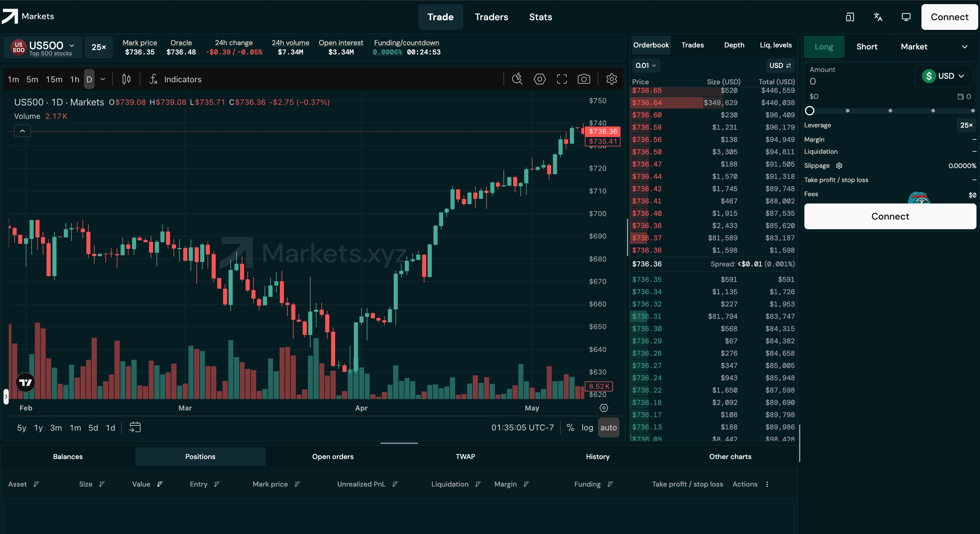The width and height of the screenshot is (980, 534).
Task: Toggle percent scale mode
Action: [570, 427]
